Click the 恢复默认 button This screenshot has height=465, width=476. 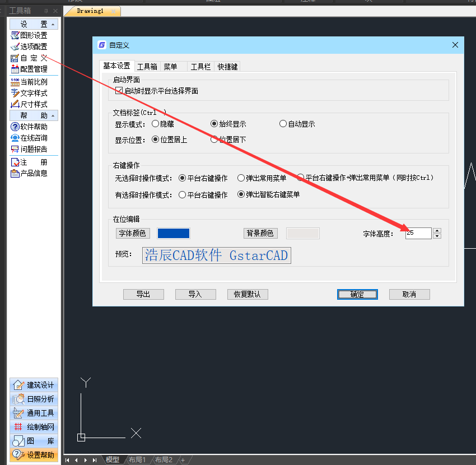tap(248, 294)
